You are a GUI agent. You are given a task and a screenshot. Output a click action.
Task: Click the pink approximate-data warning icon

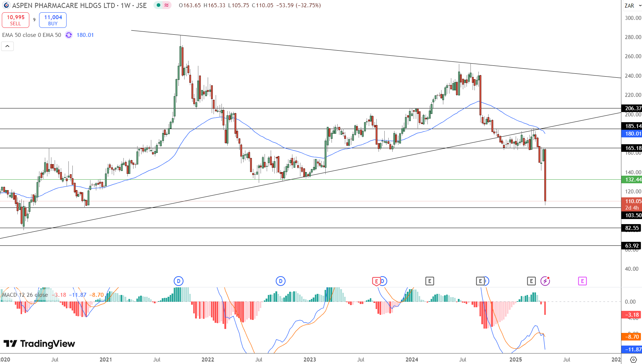point(166,5)
